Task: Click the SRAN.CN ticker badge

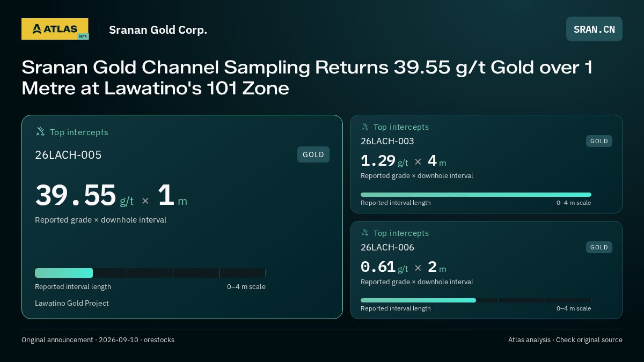Action: pos(594,29)
